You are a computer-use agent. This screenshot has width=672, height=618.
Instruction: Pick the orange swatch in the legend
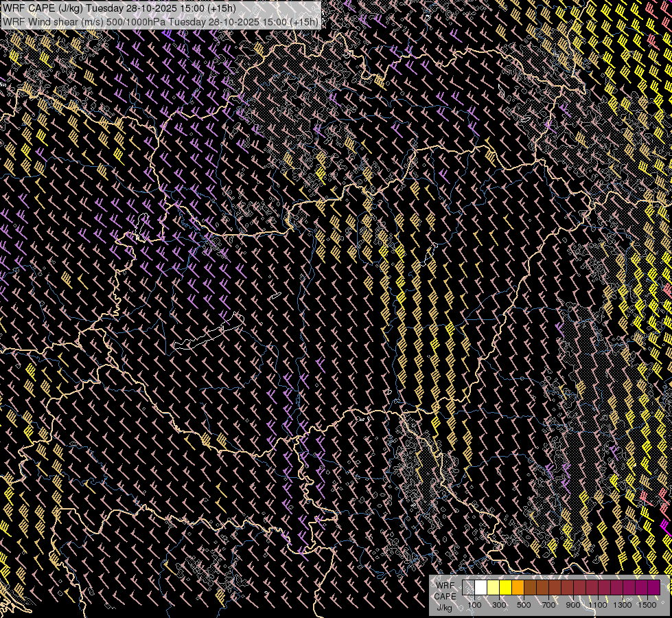pyautogui.click(x=518, y=588)
